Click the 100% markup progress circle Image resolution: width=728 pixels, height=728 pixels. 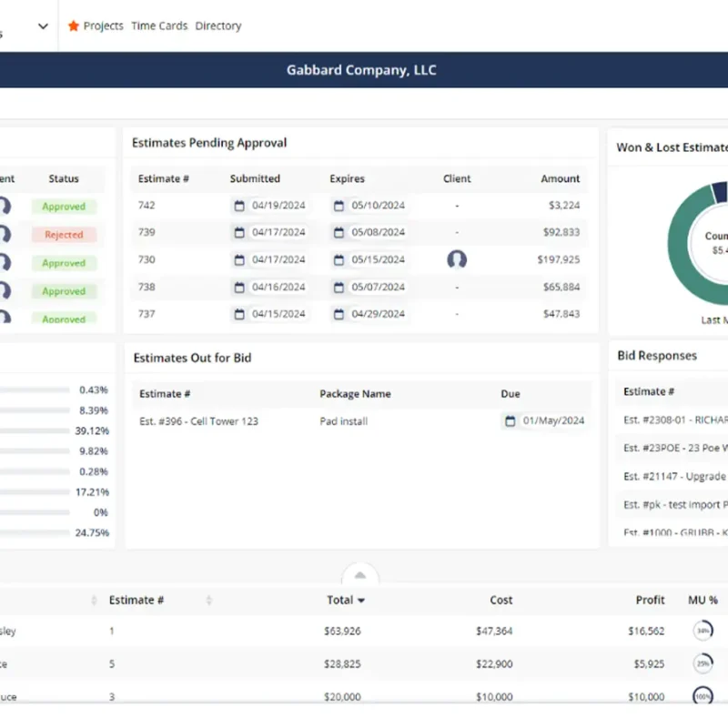click(x=703, y=696)
